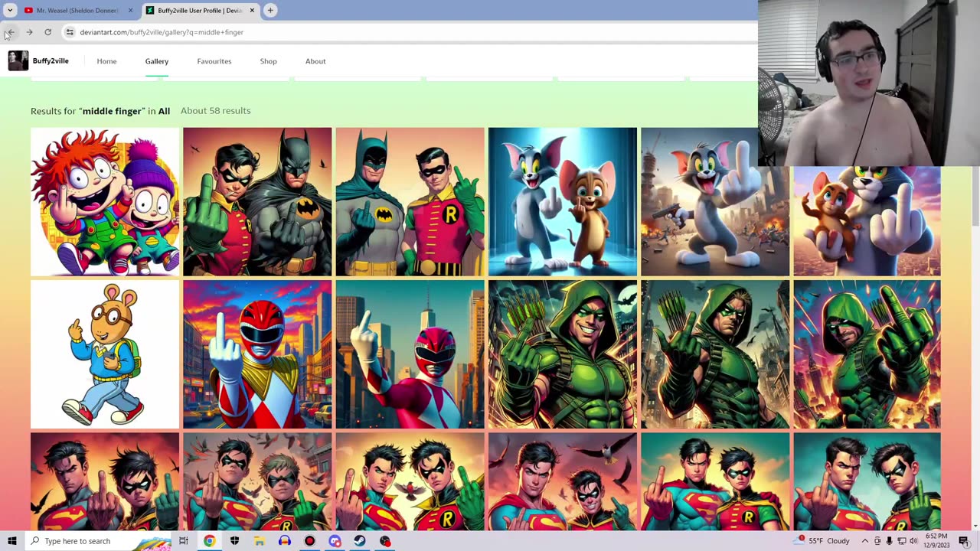Open the last taskbar icon with red badge

pos(385,541)
